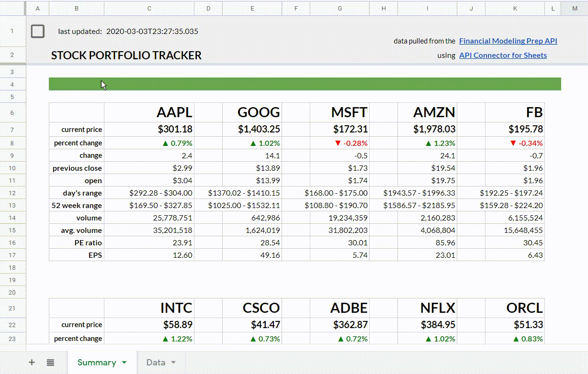The width and height of the screenshot is (588, 374).
Task: Click the $58.89 INTC current price
Action: coord(149,325)
